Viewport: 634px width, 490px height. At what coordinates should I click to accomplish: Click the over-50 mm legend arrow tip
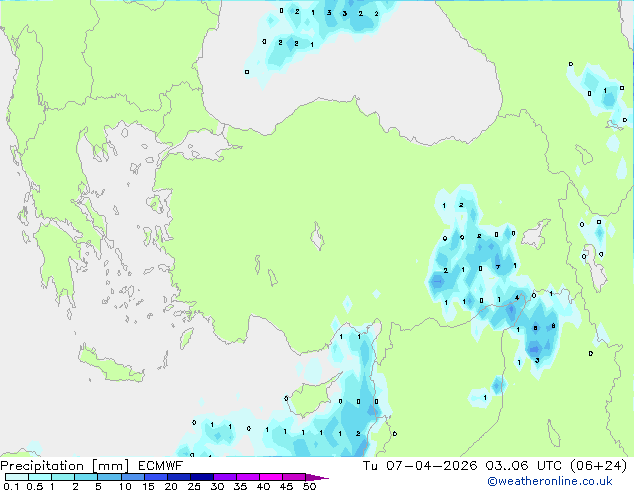coord(317,477)
